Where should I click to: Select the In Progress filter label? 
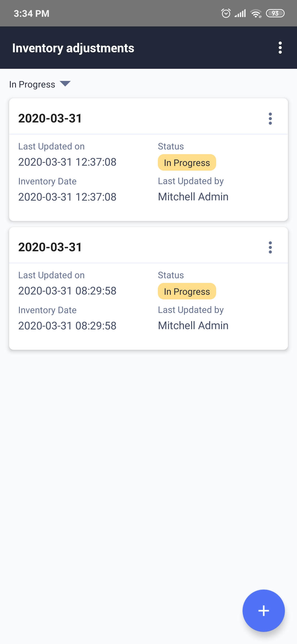tap(32, 84)
